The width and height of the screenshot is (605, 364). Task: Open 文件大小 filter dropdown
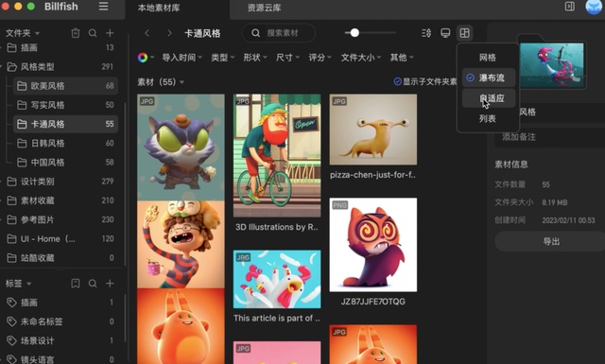pos(361,58)
